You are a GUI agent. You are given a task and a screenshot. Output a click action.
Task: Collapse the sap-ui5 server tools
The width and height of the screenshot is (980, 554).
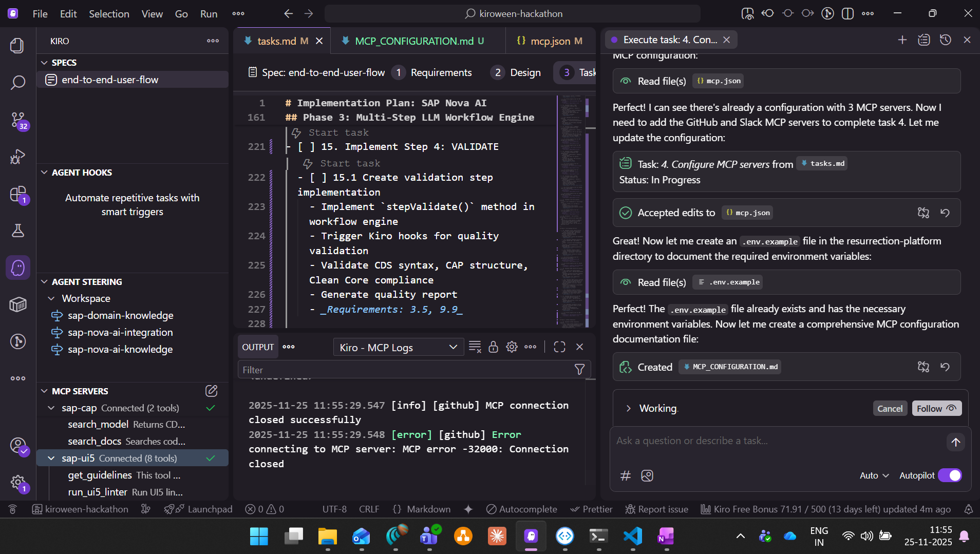pos(51,459)
